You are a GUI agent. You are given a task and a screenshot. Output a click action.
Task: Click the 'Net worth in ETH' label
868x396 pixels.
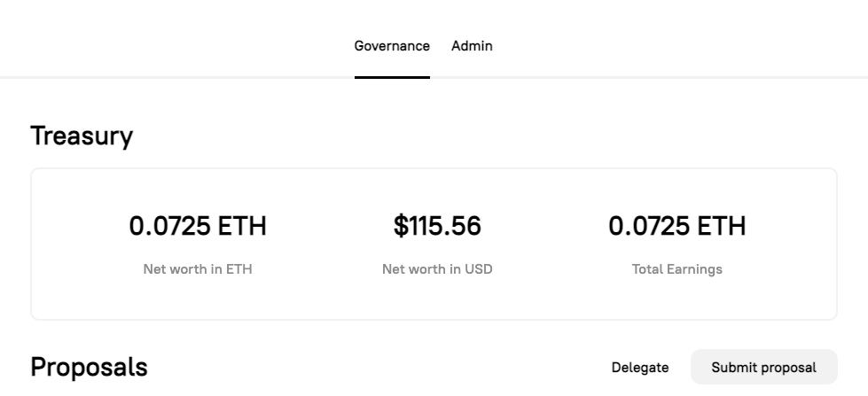198,269
